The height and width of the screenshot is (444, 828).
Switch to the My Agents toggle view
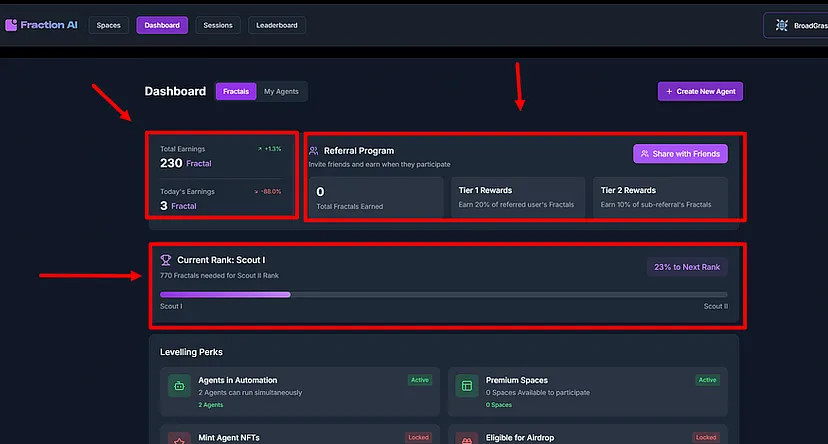point(283,91)
